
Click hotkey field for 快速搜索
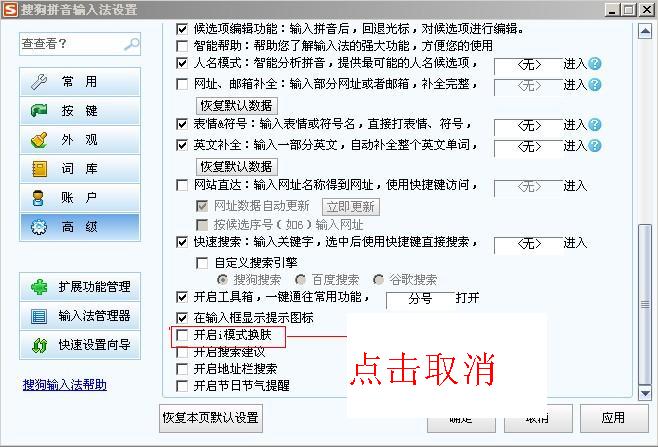(528, 244)
